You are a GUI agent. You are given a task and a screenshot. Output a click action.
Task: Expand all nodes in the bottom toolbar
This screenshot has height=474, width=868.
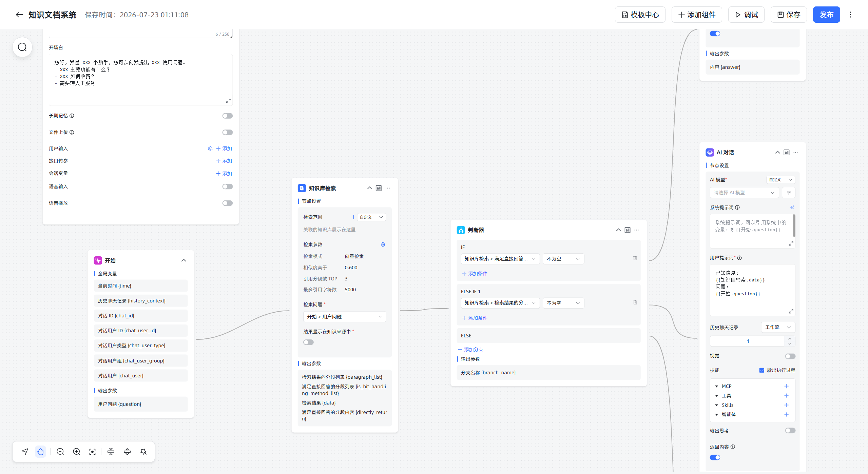pyautogui.click(x=127, y=451)
